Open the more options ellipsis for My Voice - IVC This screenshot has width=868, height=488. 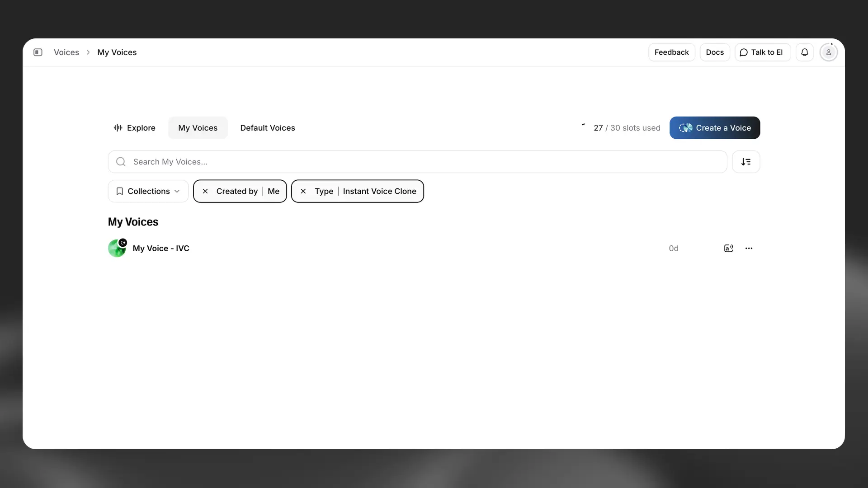click(x=749, y=248)
